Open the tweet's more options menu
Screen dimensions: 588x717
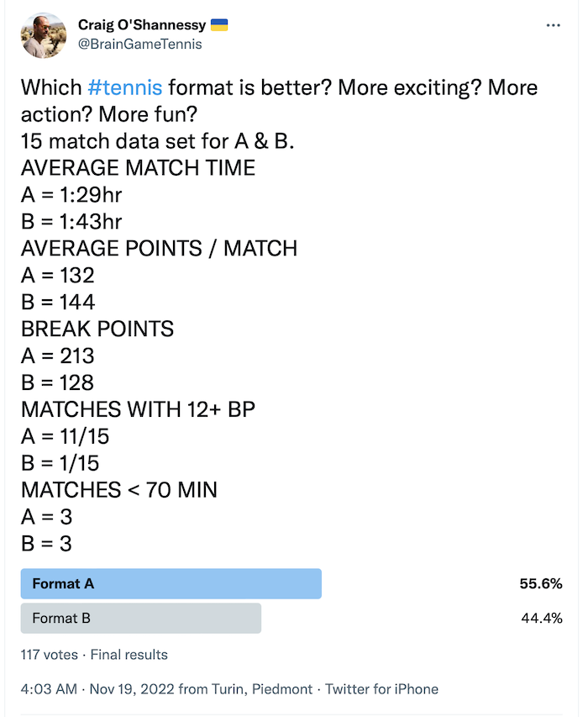(553, 26)
